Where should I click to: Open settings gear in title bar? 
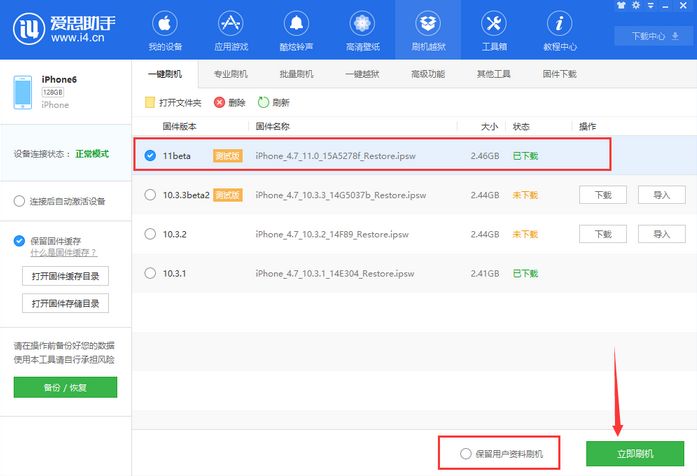636,5
